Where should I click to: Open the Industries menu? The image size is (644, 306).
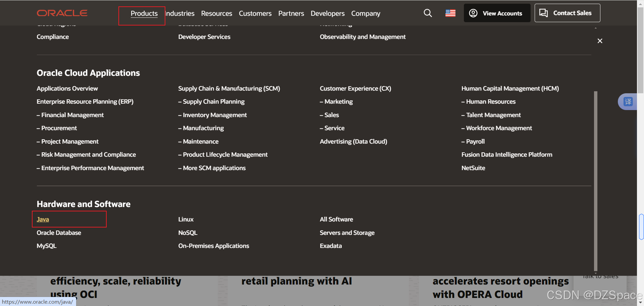(180, 13)
